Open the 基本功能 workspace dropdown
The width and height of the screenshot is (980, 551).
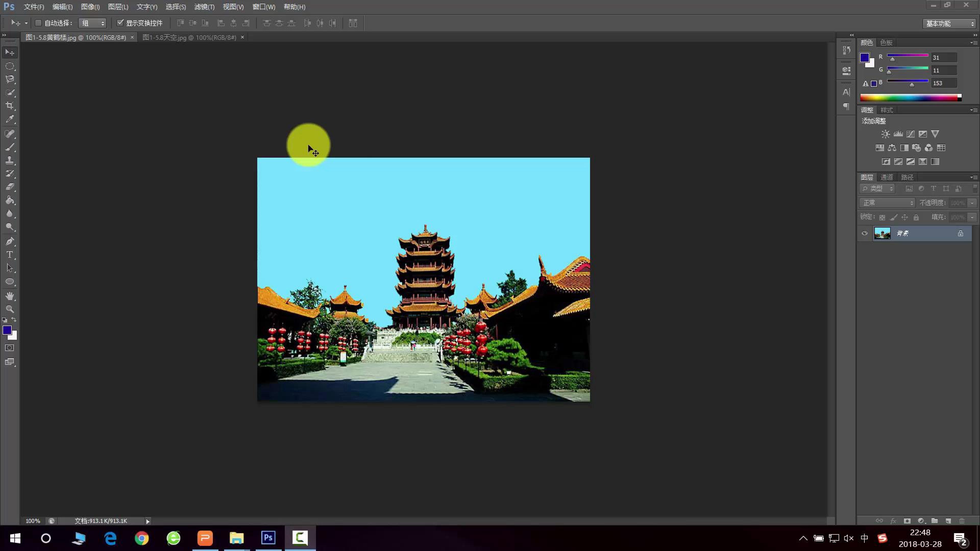(x=949, y=23)
